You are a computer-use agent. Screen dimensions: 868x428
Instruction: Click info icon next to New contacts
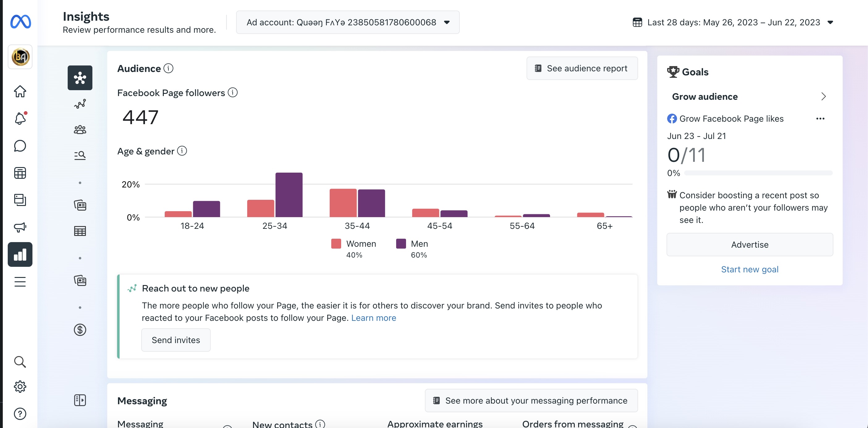[x=320, y=424]
